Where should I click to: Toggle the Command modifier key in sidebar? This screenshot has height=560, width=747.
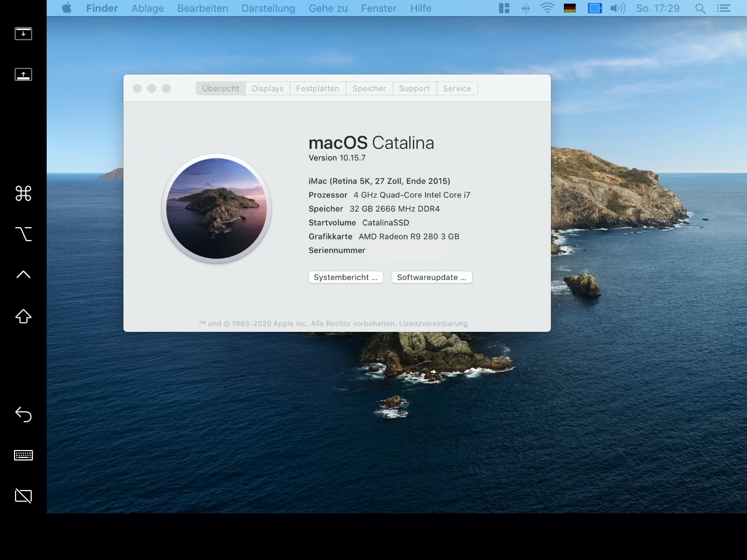tap(23, 193)
